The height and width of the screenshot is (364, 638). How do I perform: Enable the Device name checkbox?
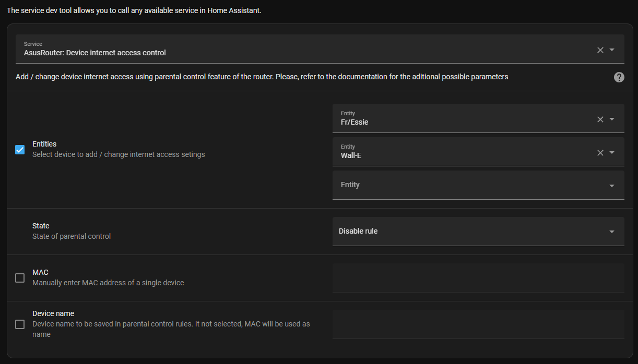[19, 324]
